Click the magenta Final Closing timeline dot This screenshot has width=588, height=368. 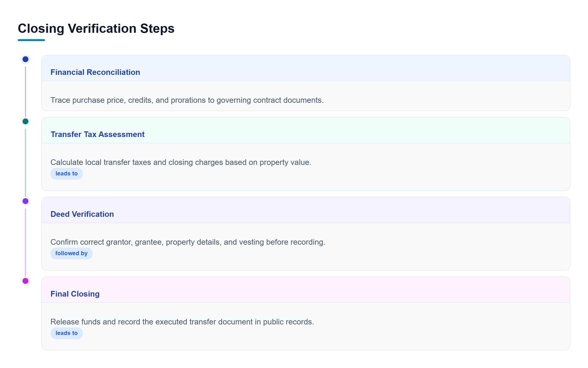(x=25, y=281)
